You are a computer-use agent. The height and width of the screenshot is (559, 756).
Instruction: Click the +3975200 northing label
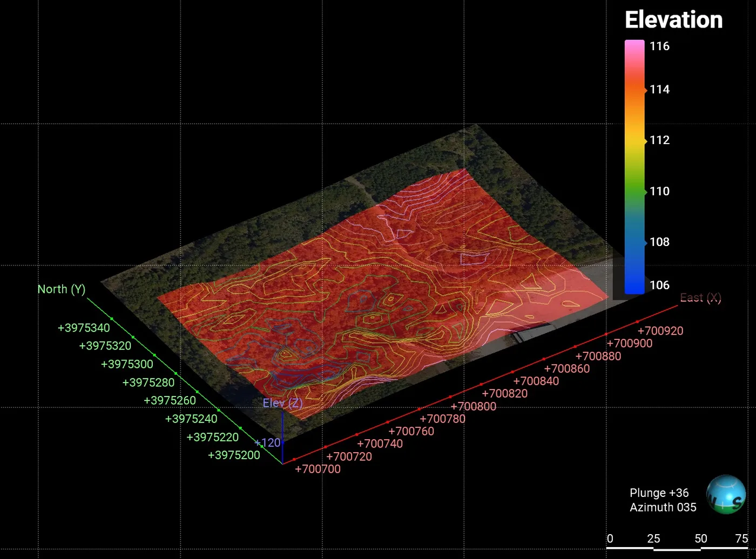234,455
